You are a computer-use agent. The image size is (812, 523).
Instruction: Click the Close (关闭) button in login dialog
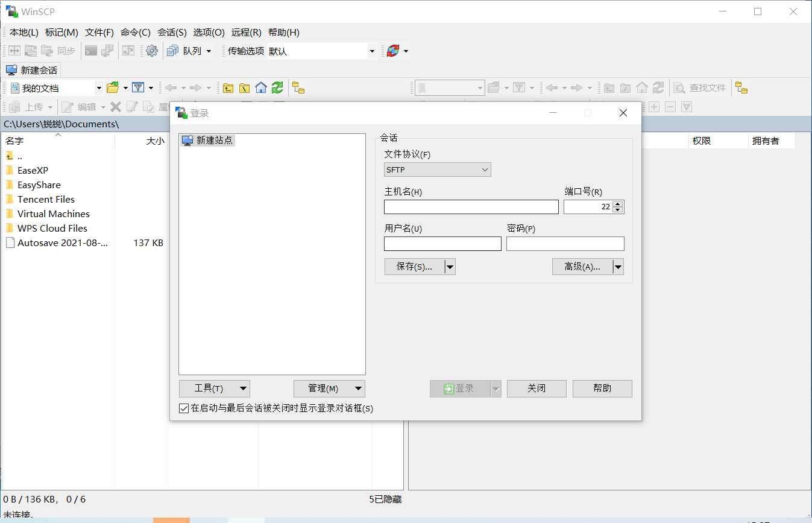[x=537, y=388]
